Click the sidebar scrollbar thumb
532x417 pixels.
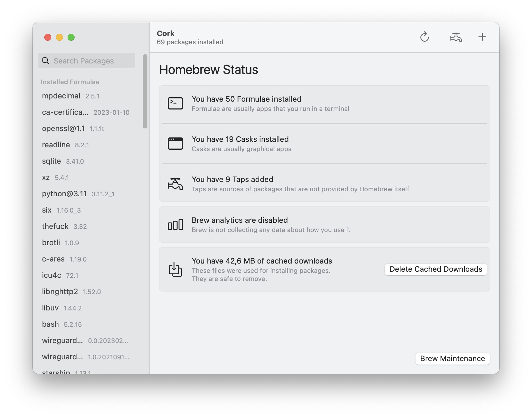point(145,91)
